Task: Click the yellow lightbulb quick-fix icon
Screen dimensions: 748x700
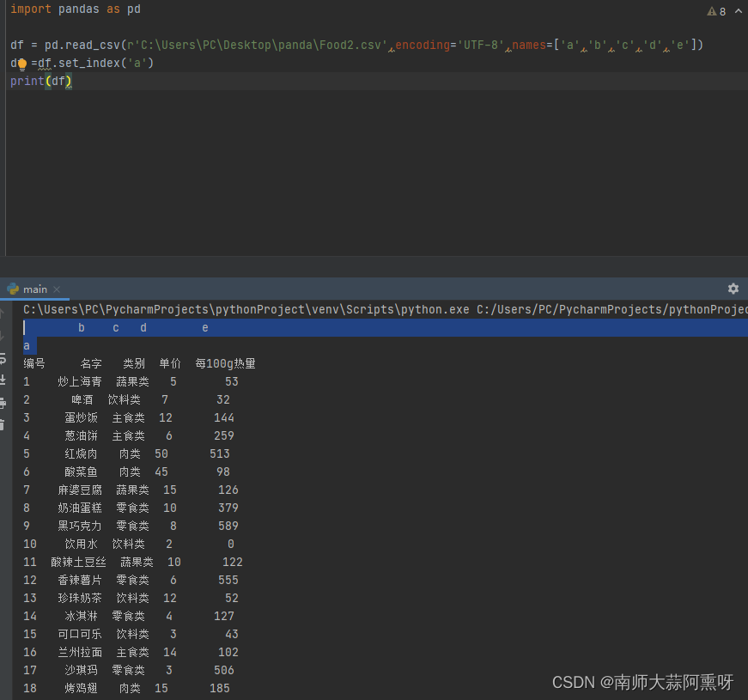Action: [22, 64]
